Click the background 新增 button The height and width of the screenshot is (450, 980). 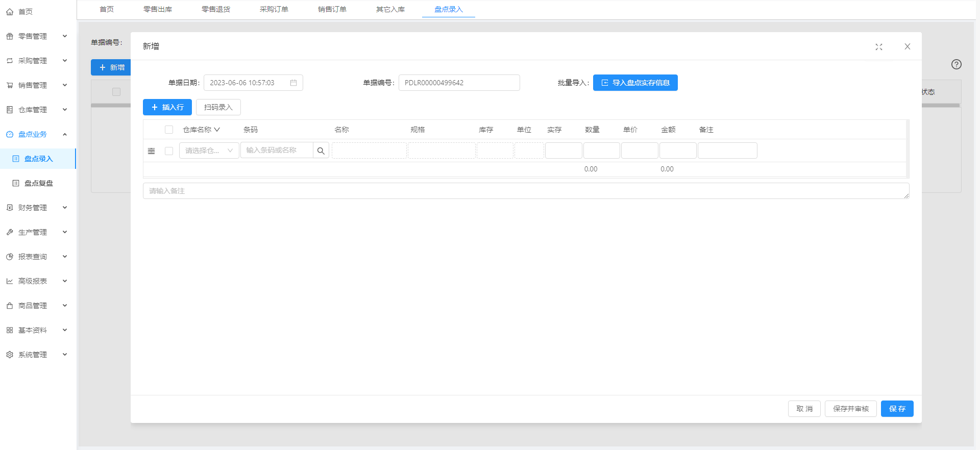pos(111,67)
